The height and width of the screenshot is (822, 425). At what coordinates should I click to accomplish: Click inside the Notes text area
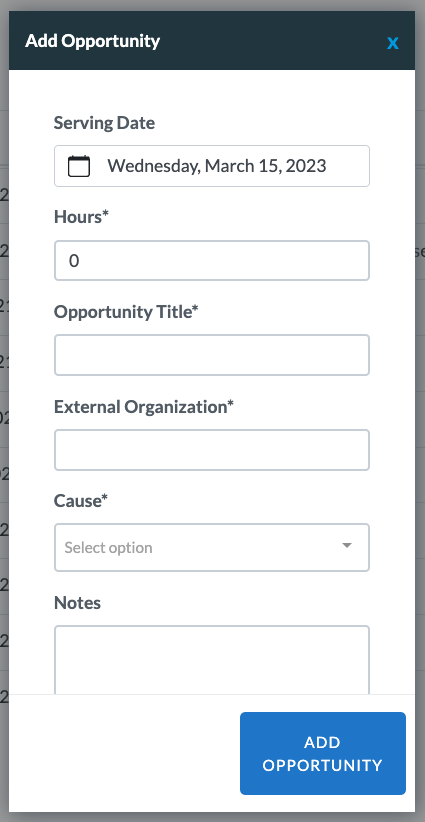click(x=212, y=659)
